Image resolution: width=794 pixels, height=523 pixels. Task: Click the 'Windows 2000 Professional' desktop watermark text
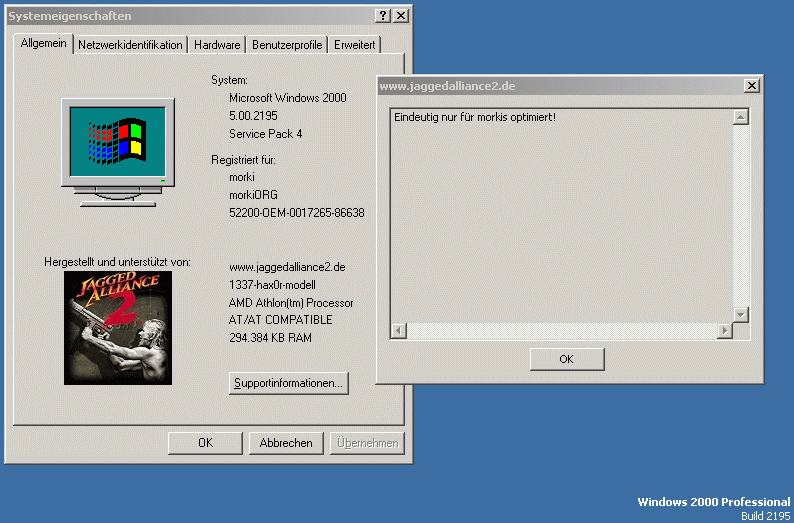tap(714, 502)
